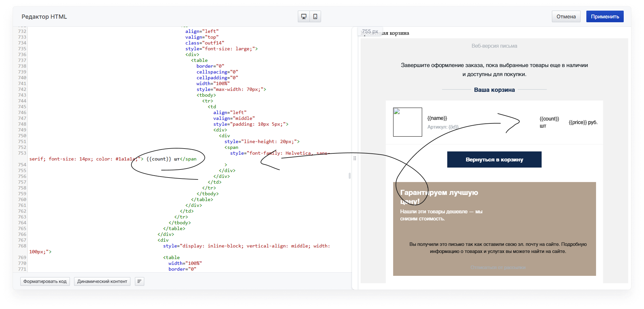
Task: Click the {{price}} руб. text in preview
Action: click(x=583, y=122)
